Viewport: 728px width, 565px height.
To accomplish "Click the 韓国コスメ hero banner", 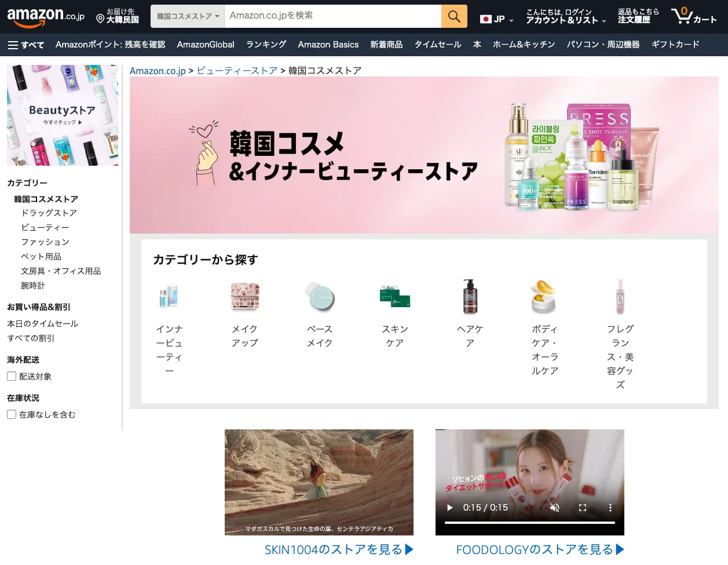I will tap(424, 155).
